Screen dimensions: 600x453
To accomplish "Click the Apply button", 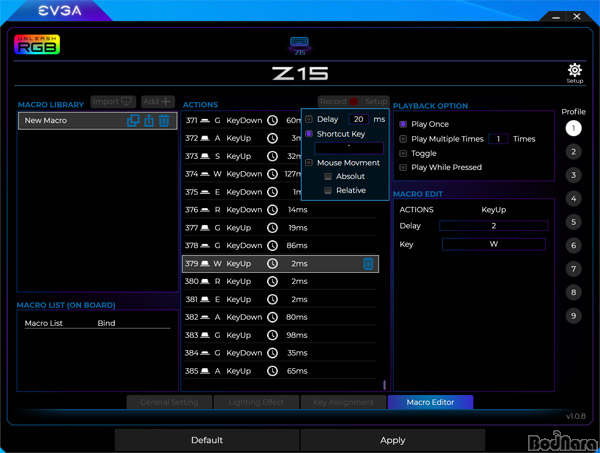I will [393, 440].
